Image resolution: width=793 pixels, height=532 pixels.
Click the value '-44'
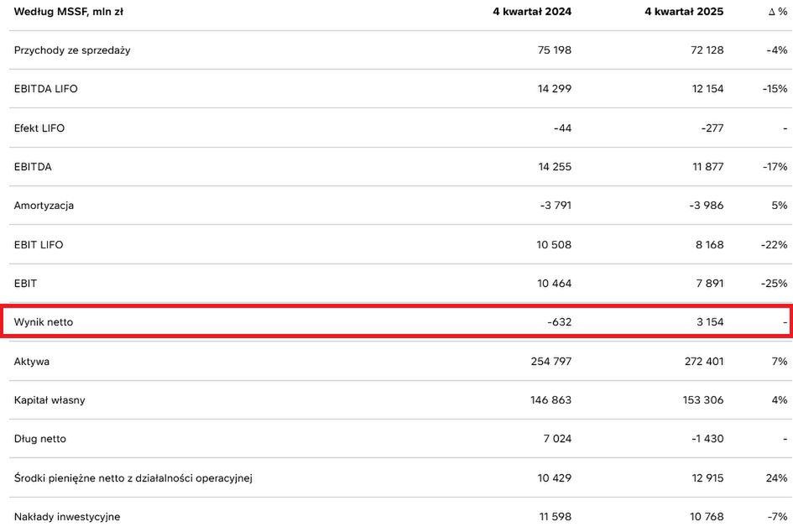[563, 128]
